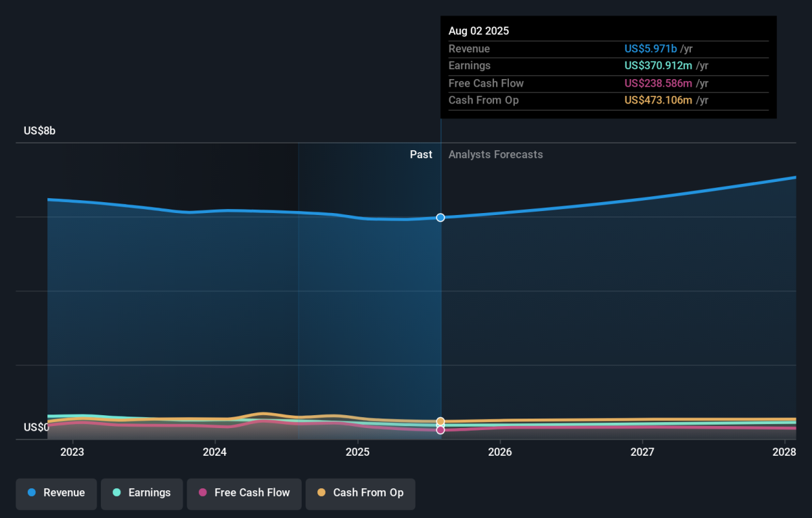Hide the Earnings series via legend
Screen dimensions: 812x518
point(141,493)
